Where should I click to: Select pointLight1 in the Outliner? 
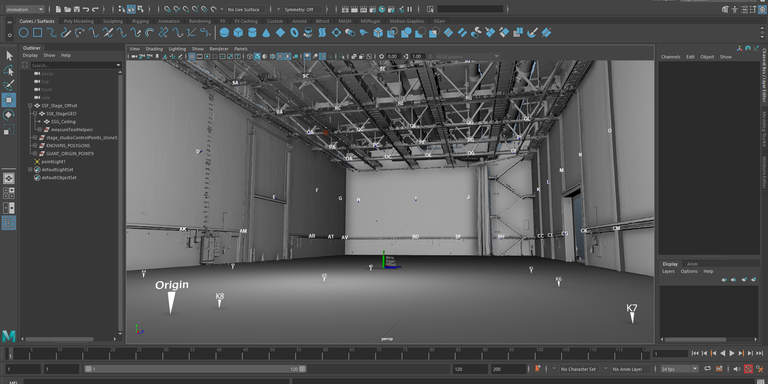[x=53, y=162]
